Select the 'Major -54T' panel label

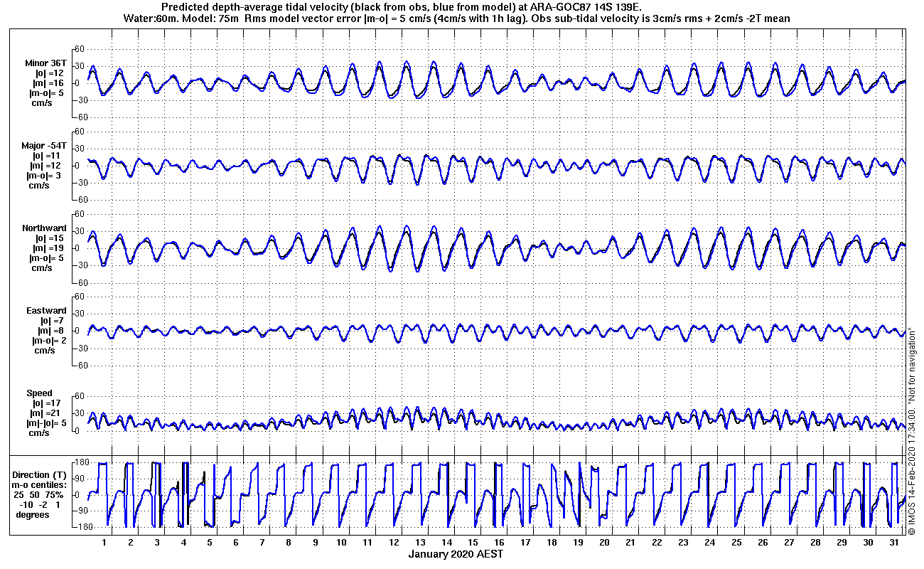[44, 145]
